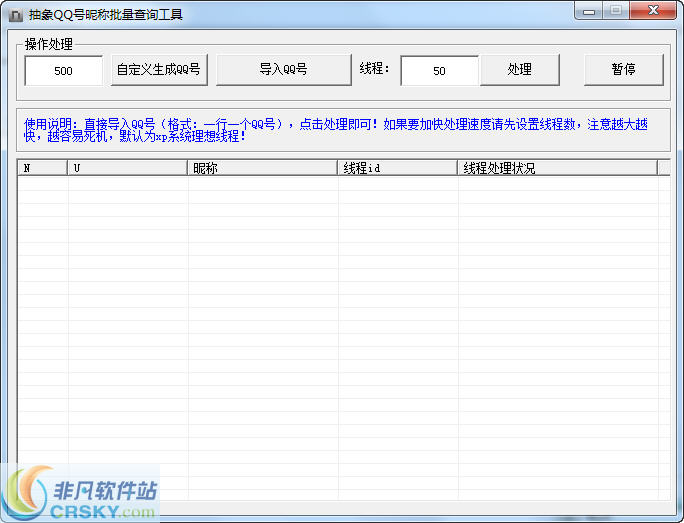Click the window title 抽象QQ号昵称批量查询工具
The width and height of the screenshot is (684, 523).
click(106, 15)
